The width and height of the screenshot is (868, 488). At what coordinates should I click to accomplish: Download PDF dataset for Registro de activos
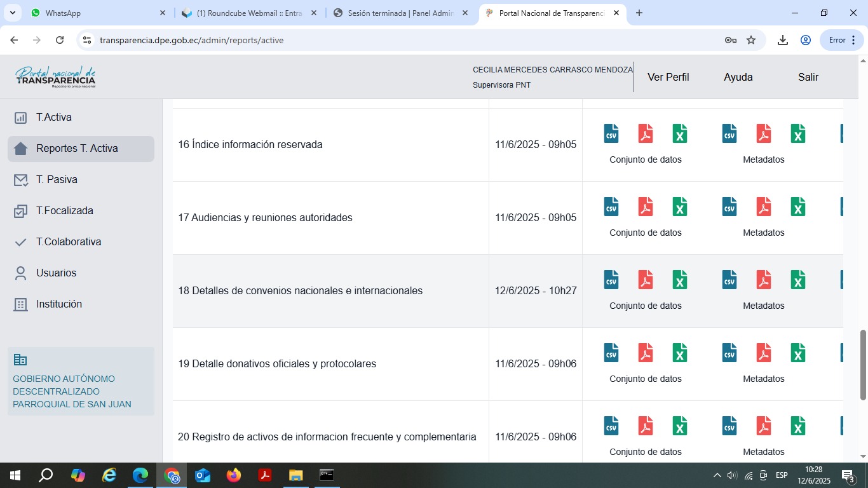[x=645, y=426]
